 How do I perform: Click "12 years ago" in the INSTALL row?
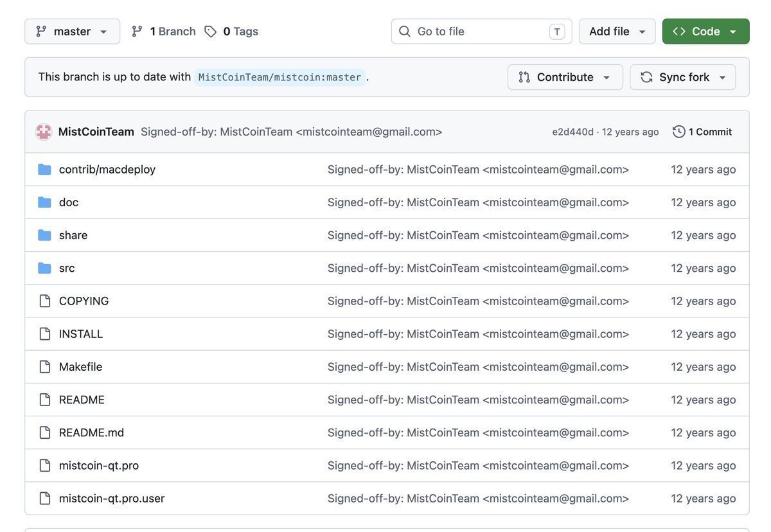pyautogui.click(x=704, y=334)
